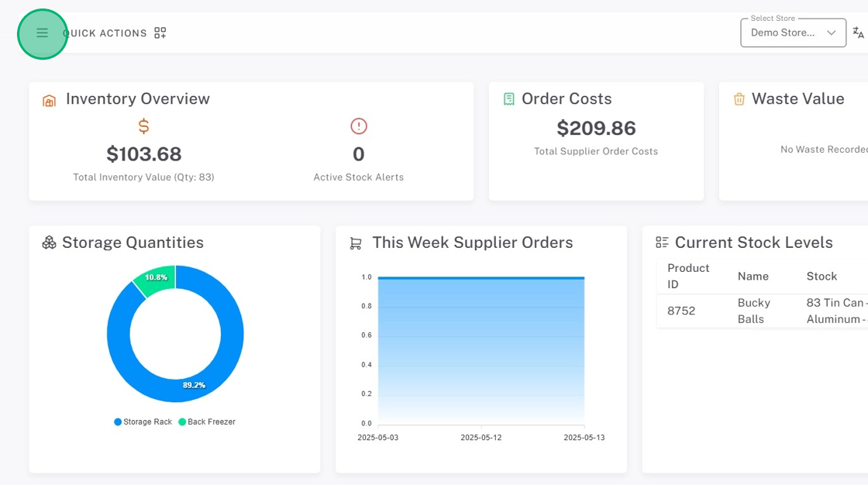Click the Inventory Overview warehouse icon
Screen dimensions: 868x485
point(50,101)
